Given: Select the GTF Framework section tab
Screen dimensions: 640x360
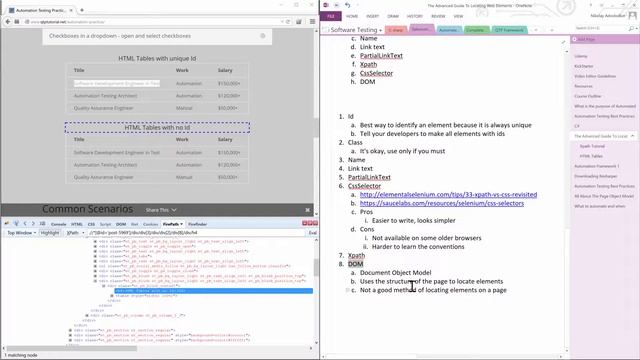Looking at the screenshot, I should click(x=509, y=30).
